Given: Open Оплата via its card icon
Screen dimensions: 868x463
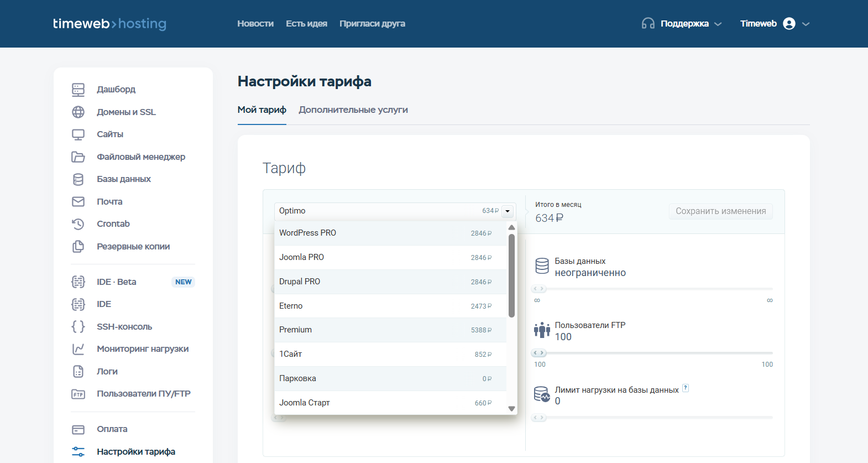Looking at the screenshot, I should click(79, 430).
